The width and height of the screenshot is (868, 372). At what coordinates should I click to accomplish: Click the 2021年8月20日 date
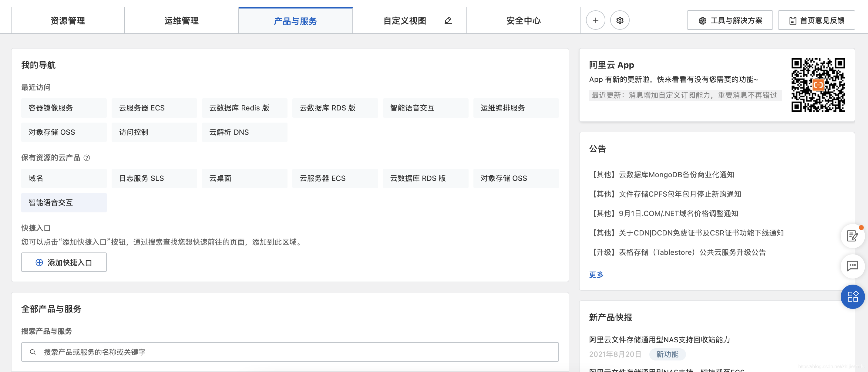[615, 354]
